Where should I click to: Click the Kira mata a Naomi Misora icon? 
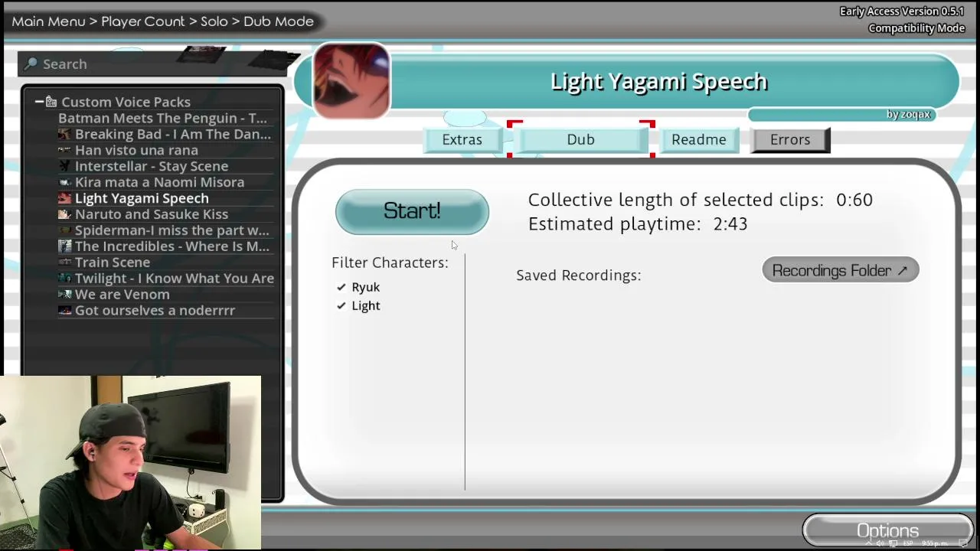65,183
